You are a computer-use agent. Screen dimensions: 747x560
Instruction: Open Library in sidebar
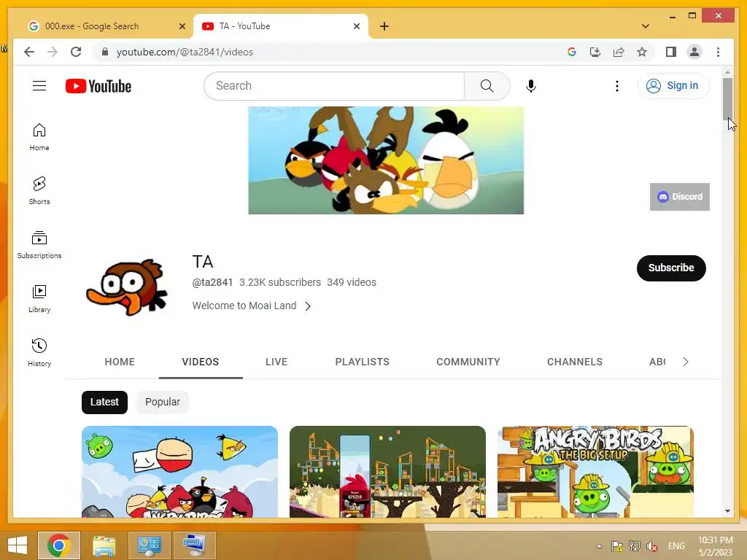click(39, 298)
